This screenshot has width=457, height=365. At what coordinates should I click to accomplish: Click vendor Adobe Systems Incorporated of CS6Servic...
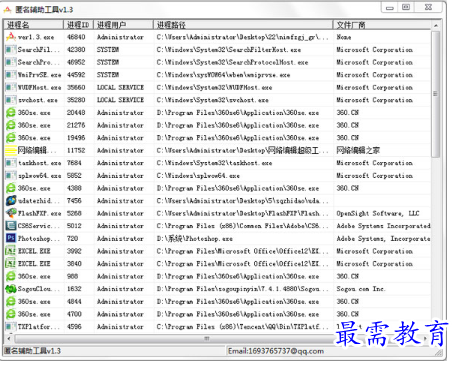pyautogui.click(x=383, y=226)
